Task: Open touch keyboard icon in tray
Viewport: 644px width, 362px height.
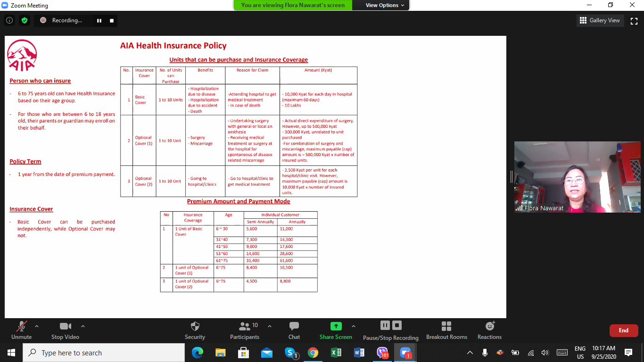Action: [x=562, y=353]
